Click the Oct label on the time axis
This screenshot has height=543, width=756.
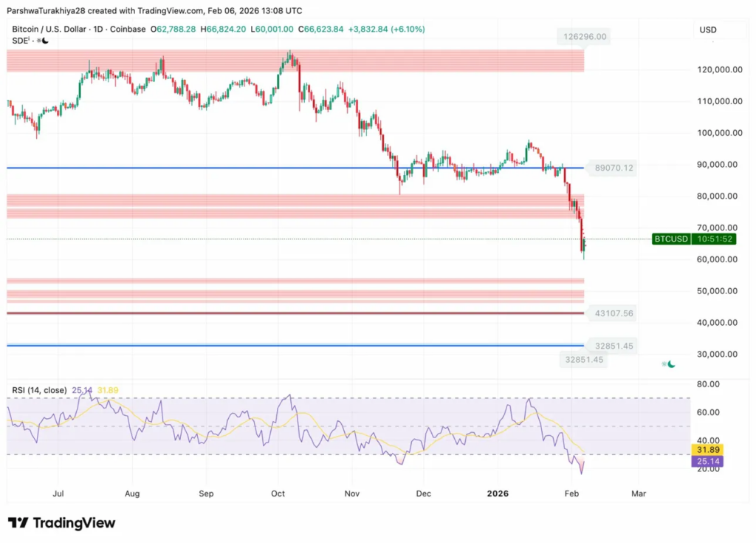click(278, 492)
